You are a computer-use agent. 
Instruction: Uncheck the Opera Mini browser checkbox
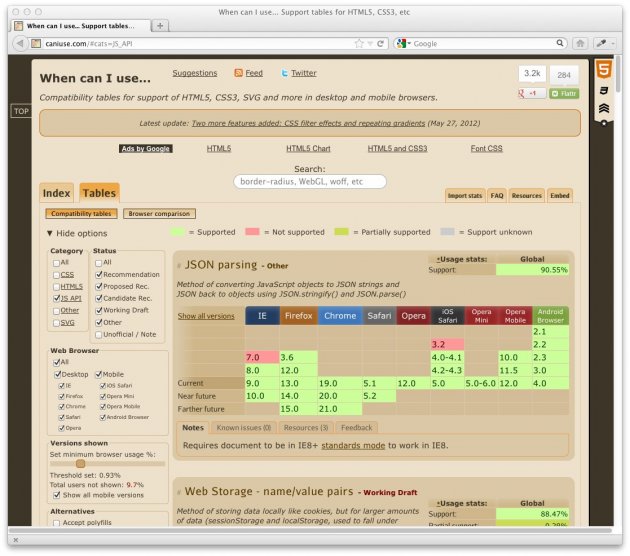103,397
